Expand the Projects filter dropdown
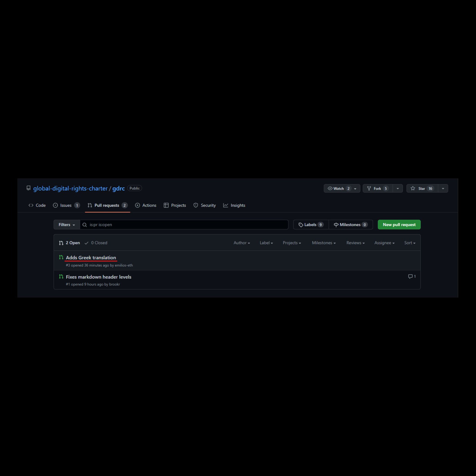The height and width of the screenshot is (476, 476). tap(292, 243)
